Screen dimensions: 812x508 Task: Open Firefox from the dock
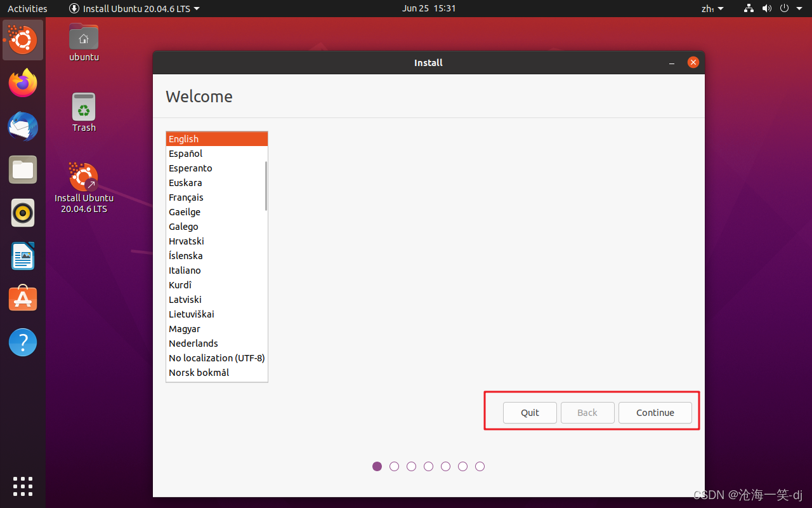[23, 83]
